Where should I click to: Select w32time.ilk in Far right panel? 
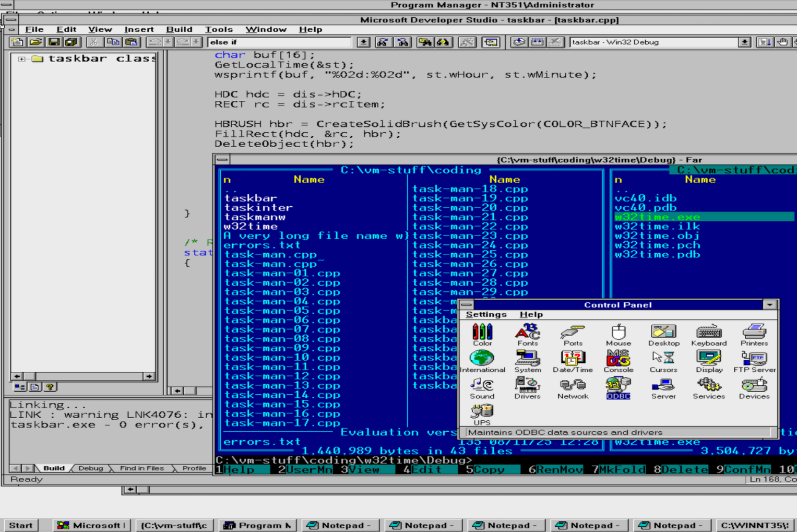pos(657,227)
